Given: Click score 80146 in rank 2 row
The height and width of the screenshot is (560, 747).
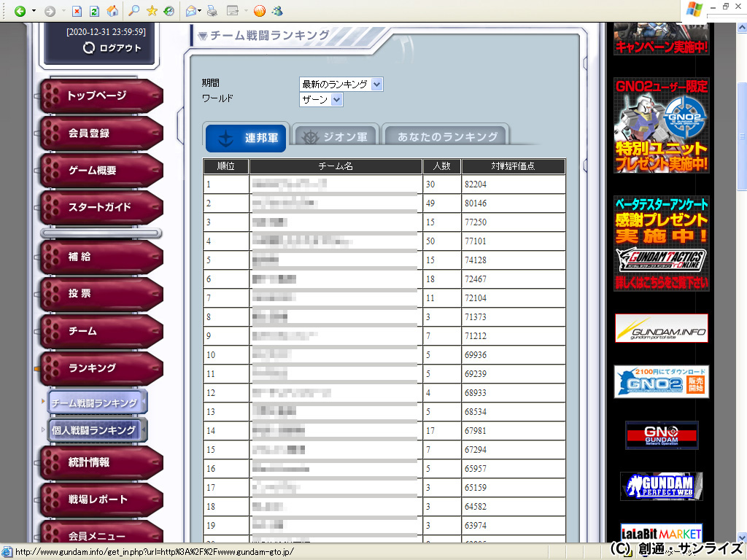Looking at the screenshot, I should click(476, 203).
